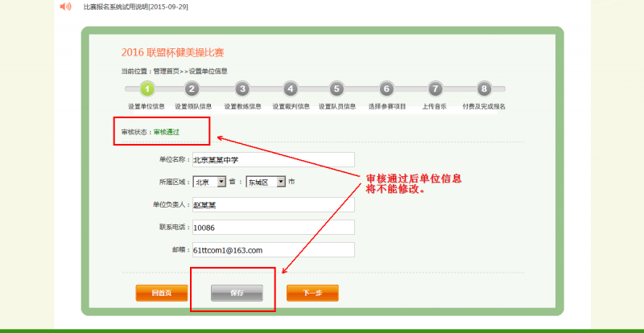Open the 2015-09-29 system trial notice link

(135, 6)
